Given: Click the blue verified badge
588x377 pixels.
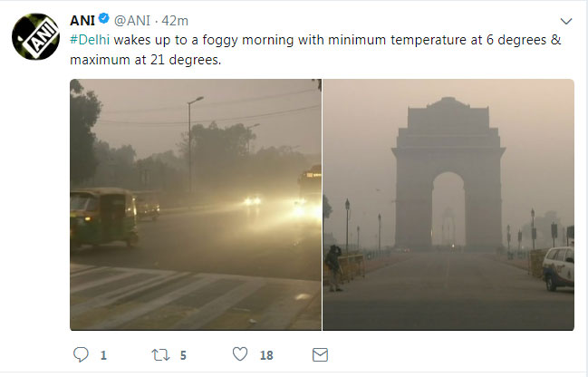Looking at the screenshot, I should (x=104, y=21).
